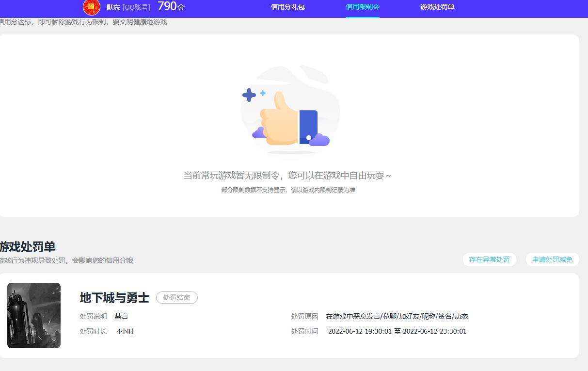588x371 pixels.
Task: Click the 存在异常处罚 button
Action: click(490, 259)
